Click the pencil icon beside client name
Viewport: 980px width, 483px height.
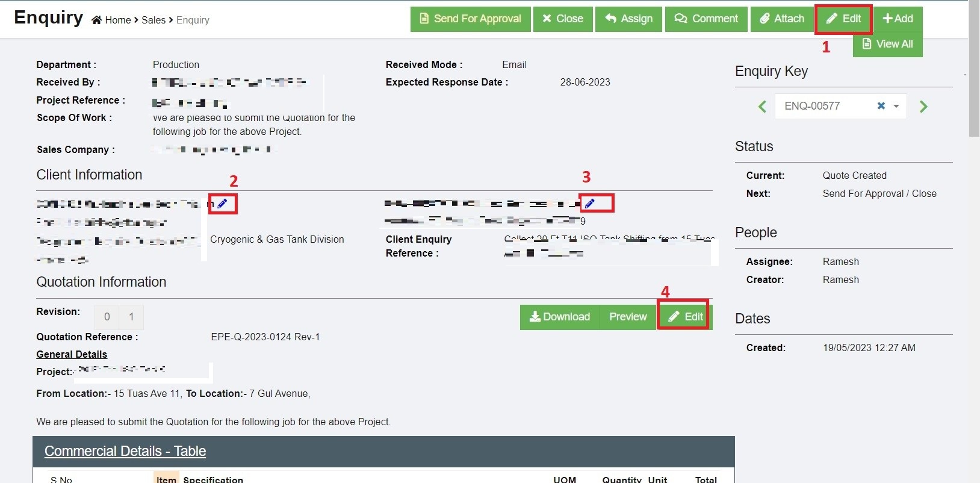tap(223, 204)
